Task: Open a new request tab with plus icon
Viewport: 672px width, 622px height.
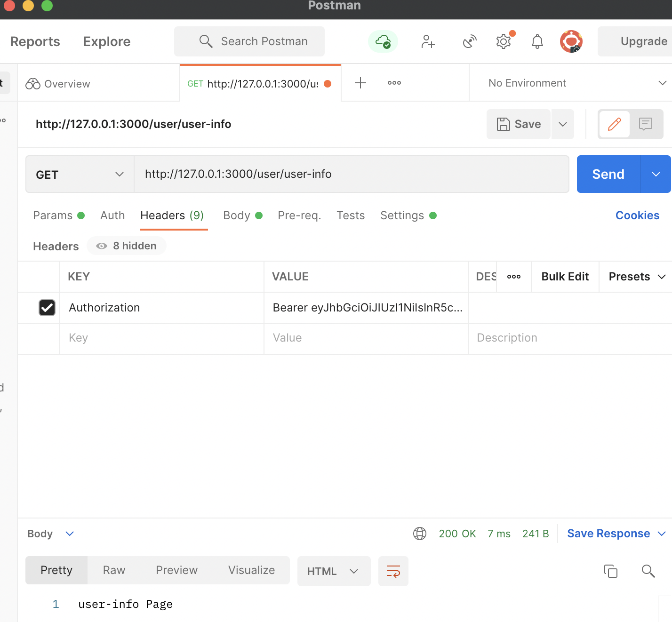Action: point(360,83)
